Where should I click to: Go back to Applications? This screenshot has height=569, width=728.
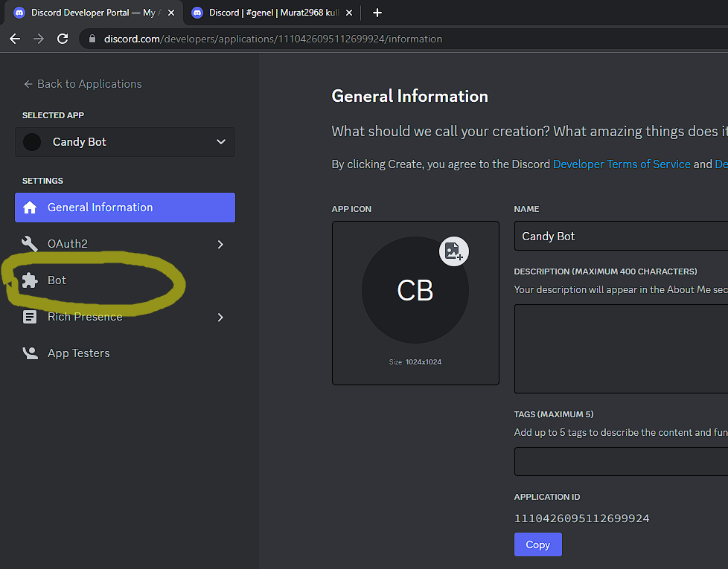(83, 84)
